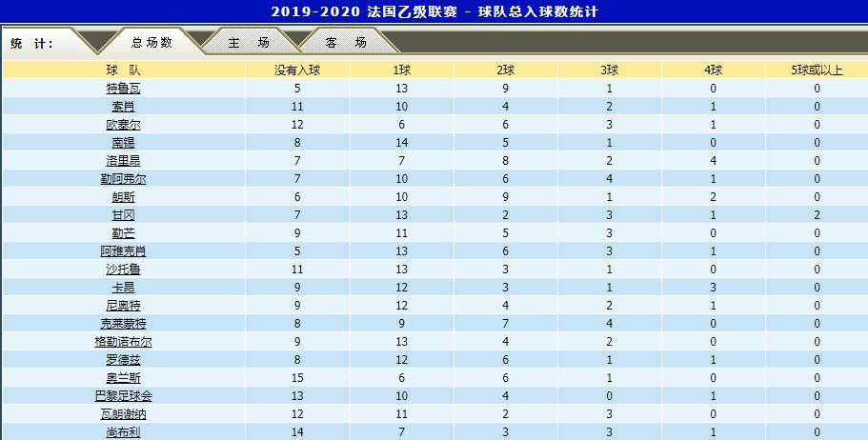
Task: Select 阿雅克肖's 2球 value 6
Action: (x=505, y=251)
